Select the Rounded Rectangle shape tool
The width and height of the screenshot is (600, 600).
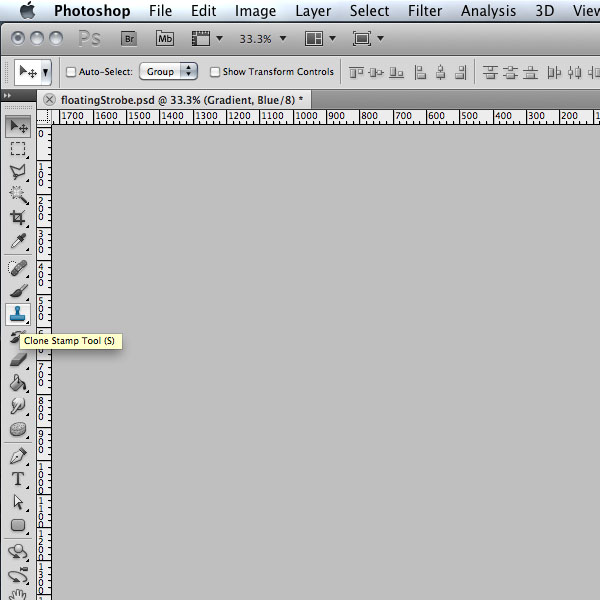click(18, 525)
